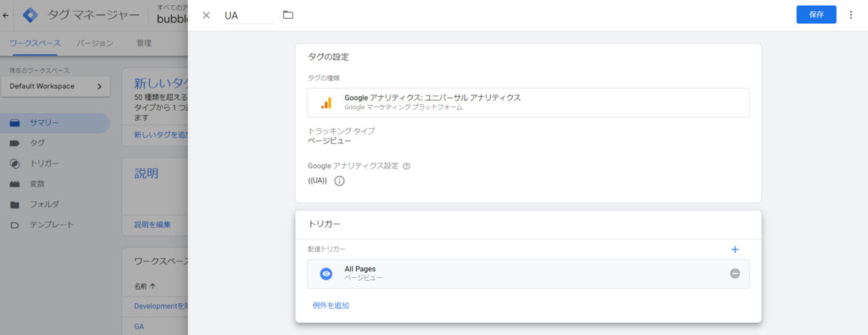Image resolution: width=868 pixels, height=335 pixels.
Task: Switch to the バージョン tab
Action: pos(95,43)
